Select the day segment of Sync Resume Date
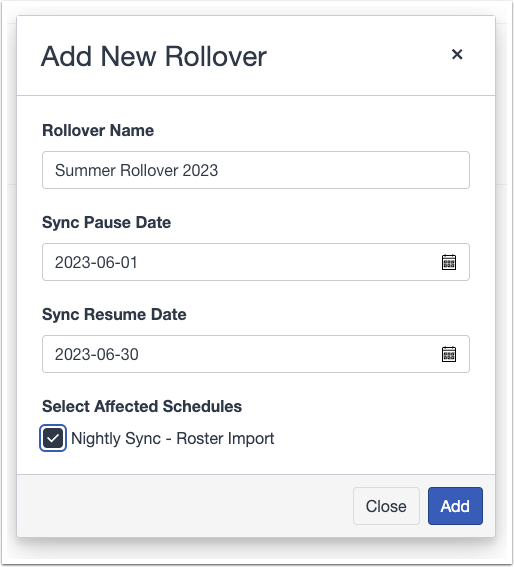514x567 pixels. [129, 354]
